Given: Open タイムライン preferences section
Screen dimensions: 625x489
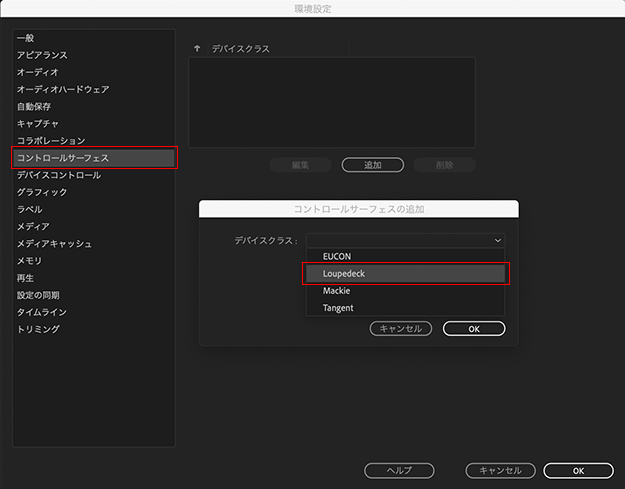Looking at the screenshot, I should (x=44, y=312).
